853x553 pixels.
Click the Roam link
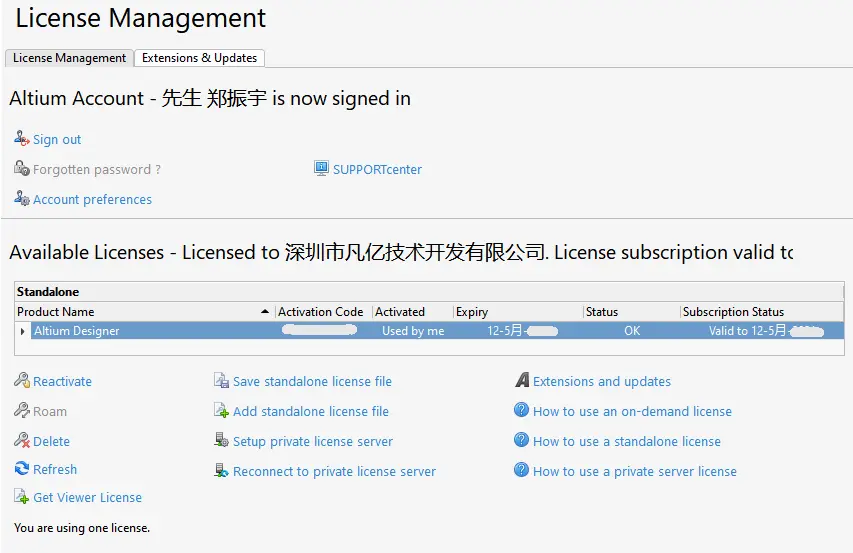[x=50, y=412]
